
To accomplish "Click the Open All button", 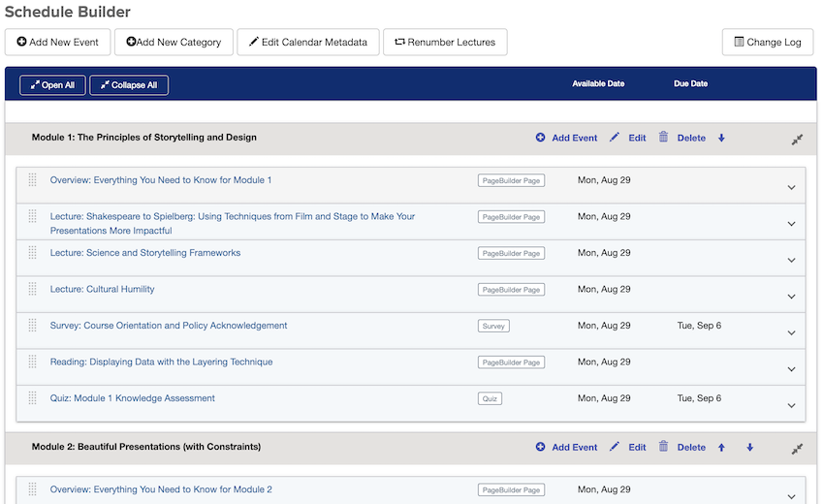I will coord(52,85).
